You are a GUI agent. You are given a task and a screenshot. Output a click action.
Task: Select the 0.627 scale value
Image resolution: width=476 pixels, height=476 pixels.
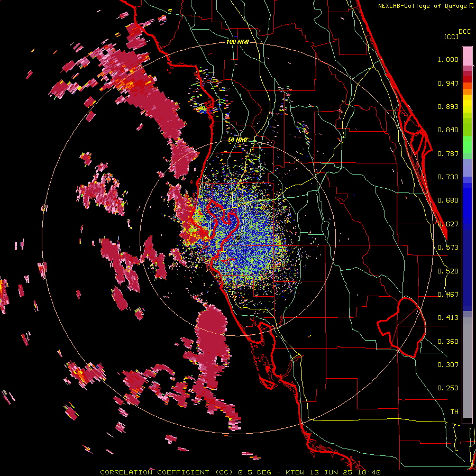click(x=448, y=224)
